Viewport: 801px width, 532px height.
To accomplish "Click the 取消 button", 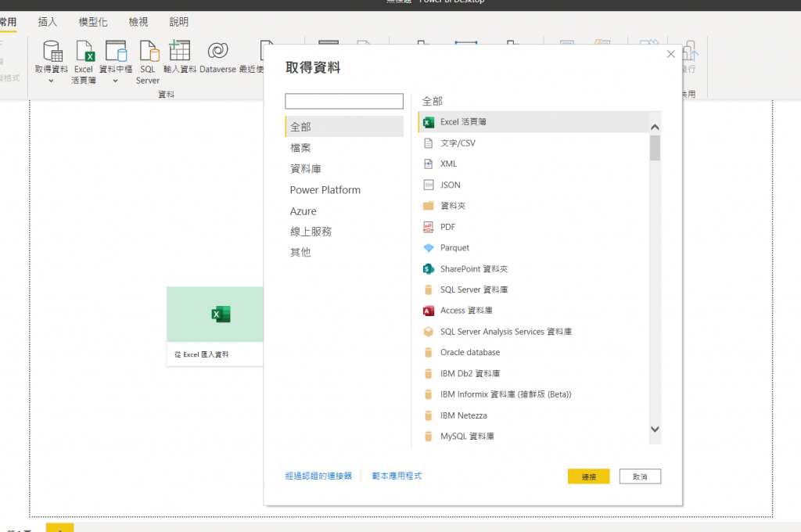I will [640, 476].
